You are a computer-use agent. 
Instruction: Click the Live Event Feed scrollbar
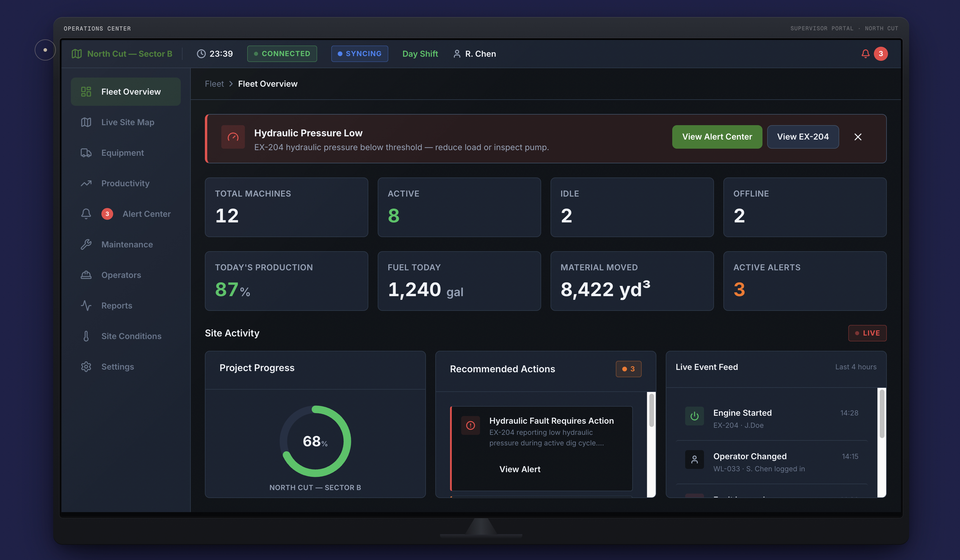tap(882, 442)
